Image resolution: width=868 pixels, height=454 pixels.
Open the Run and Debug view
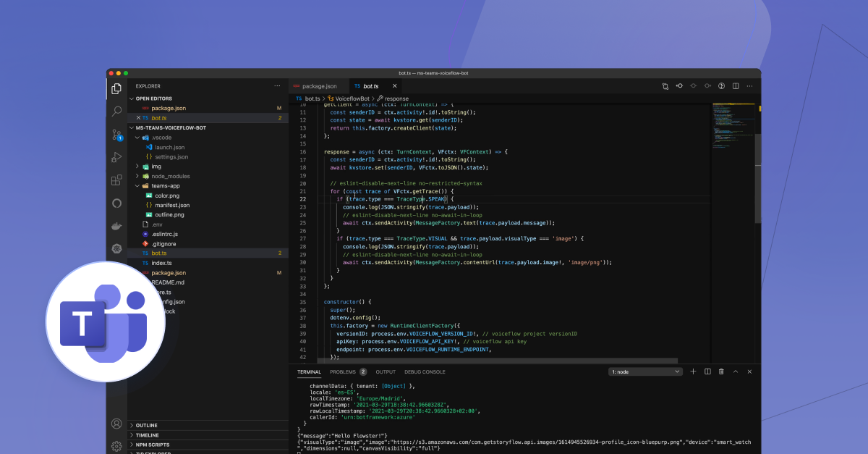tap(116, 157)
